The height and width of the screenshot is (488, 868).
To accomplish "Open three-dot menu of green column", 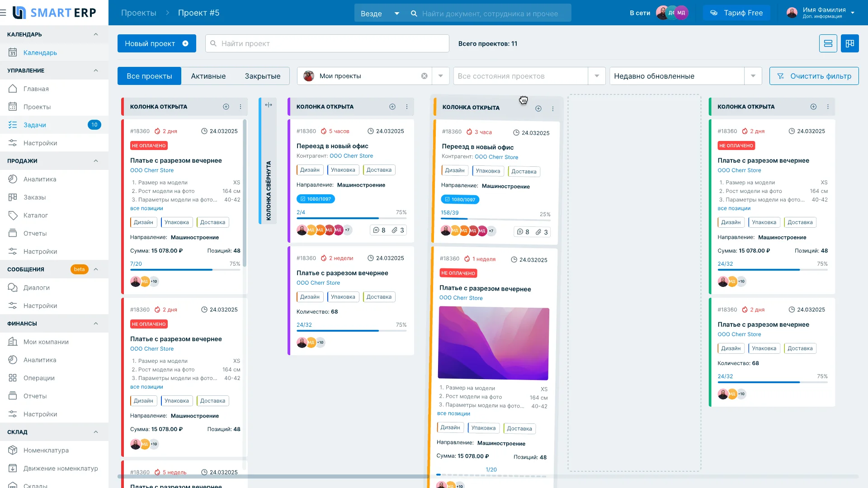I will tap(828, 107).
